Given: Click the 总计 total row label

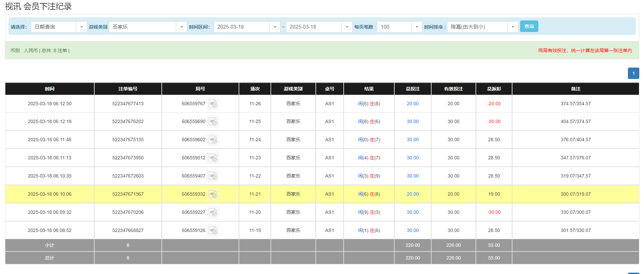Looking at the screenshot, I should 50,258.
